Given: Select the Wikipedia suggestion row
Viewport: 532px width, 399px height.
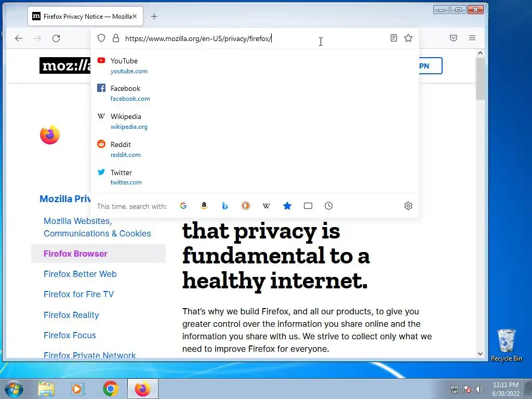Looking at the screenshot, I should click(x=255, y=122).
